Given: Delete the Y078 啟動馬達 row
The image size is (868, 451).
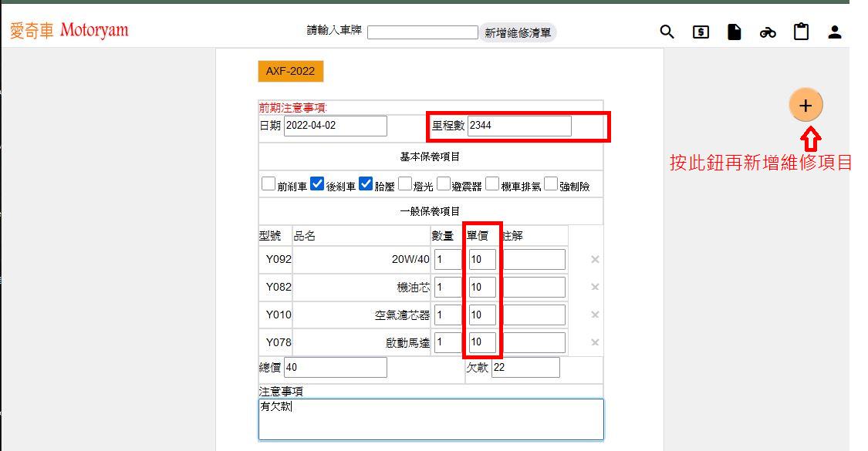Looking at the screenshot, I should coord(595,342).
